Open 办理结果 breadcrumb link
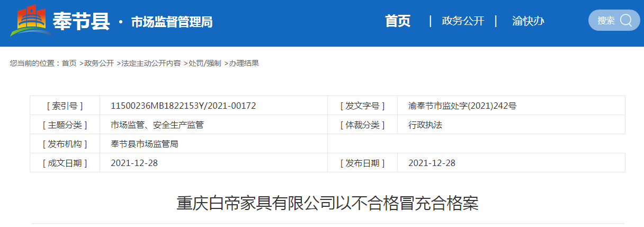The image size is (644, 227). 244,63
